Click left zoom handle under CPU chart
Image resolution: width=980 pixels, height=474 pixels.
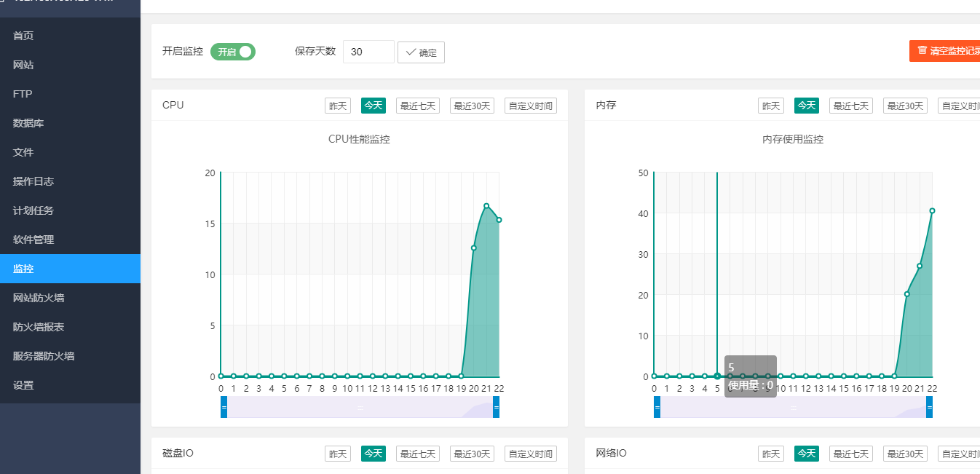pos(224,407)
